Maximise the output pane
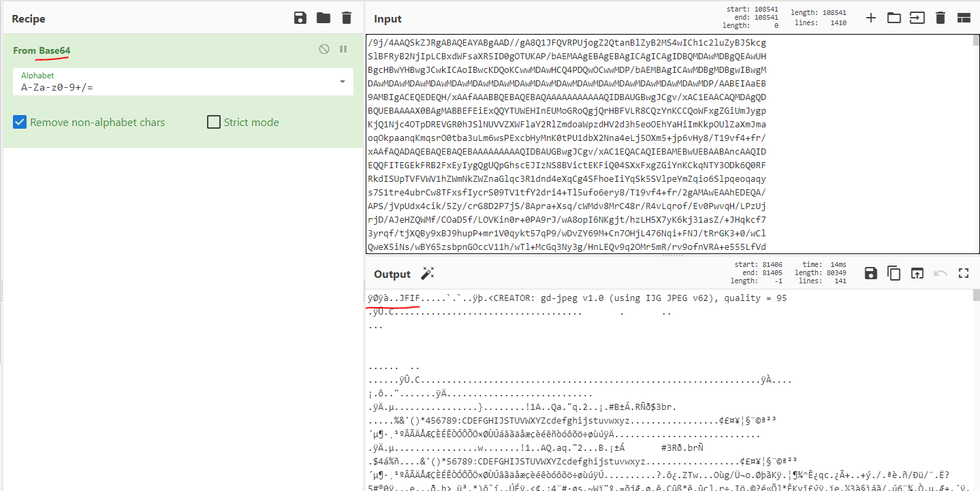The height and width of the screenshot is (491, 980). click(964, 273)
